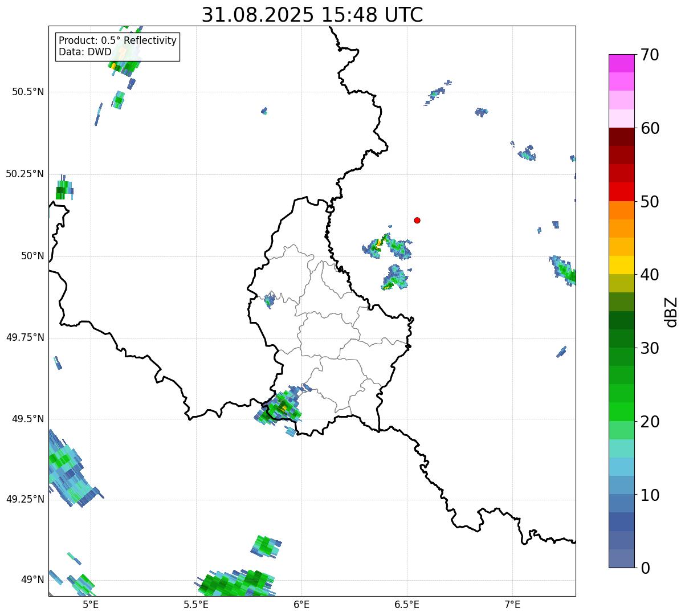The image size is (685, 616).
Task: Click the latitude label 49.25°N
Action: [25, 499]
